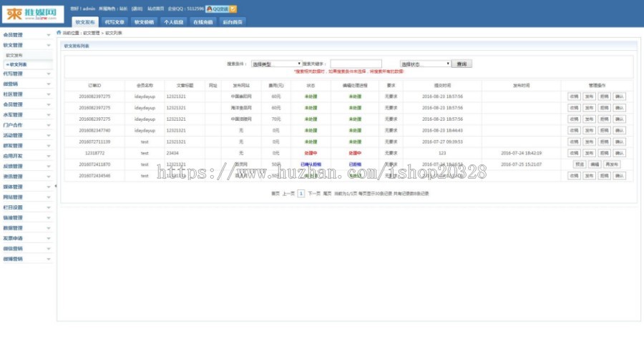Switch to the 代写文章 tab
644x341 pixels.
pos(114,22)
